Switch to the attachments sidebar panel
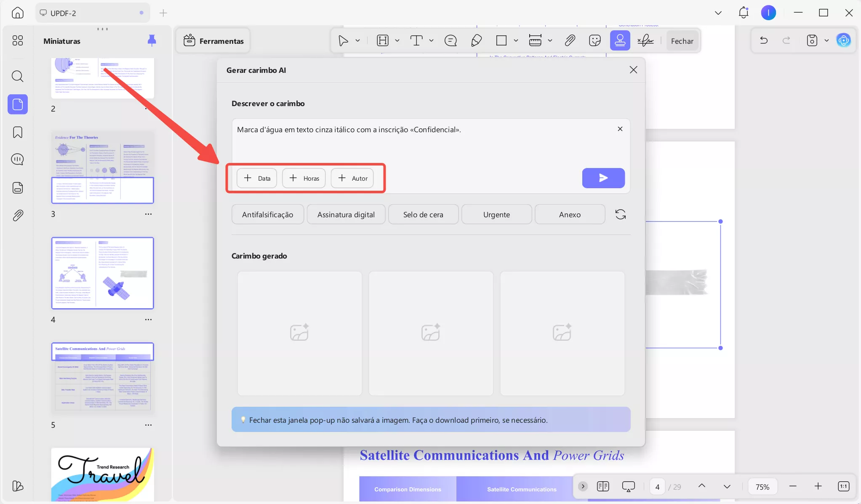 17,215
